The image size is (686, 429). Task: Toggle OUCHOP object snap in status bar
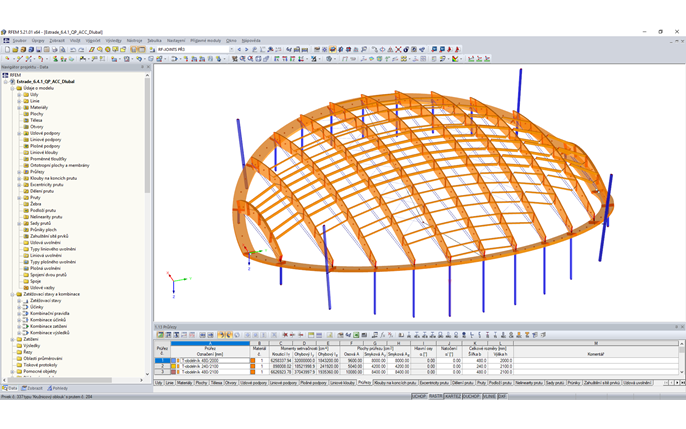pyautogui.click(x=471, y=396)
